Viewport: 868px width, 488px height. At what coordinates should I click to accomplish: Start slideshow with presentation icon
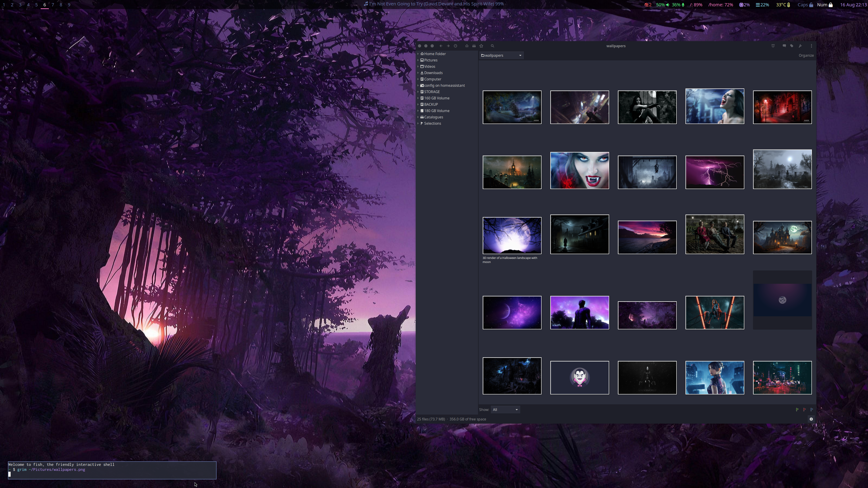pyautogui.click(x=773, y=46)
